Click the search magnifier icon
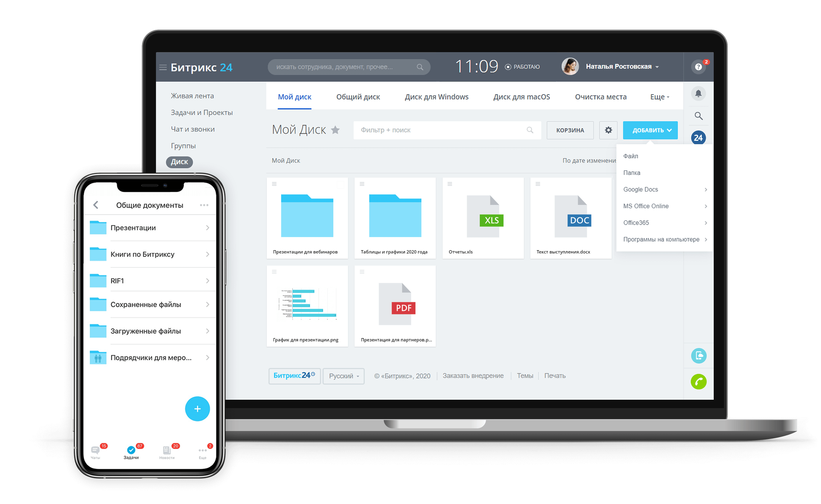 [x=698, y=116]
